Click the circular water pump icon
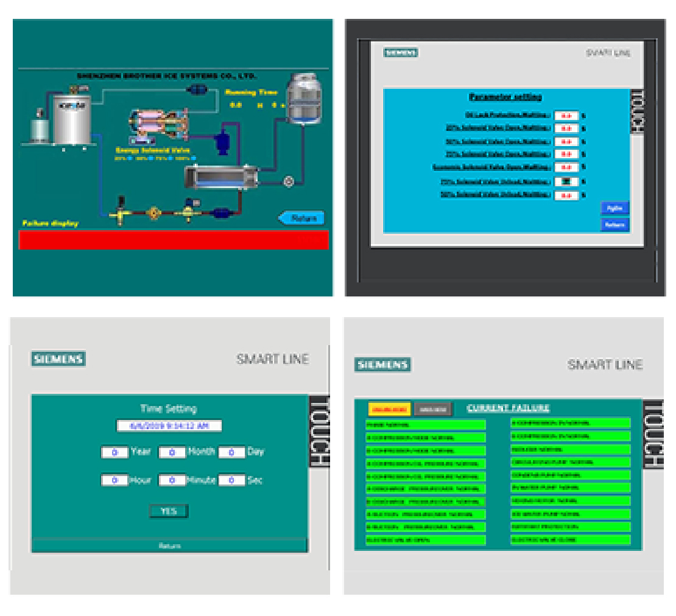The image size is (676, 616). pos(289,181)
